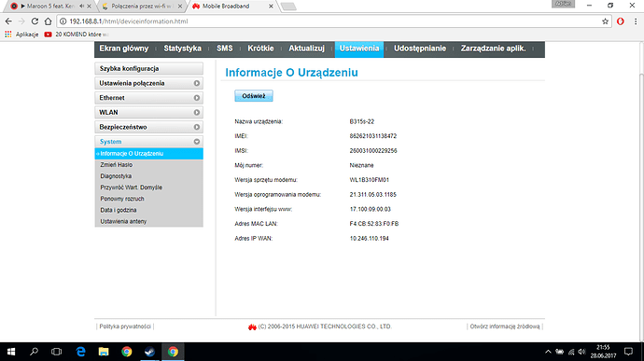Open the Aktualizuj menu
The width and height of the screenshot is (644, 361).
(306, 49)
